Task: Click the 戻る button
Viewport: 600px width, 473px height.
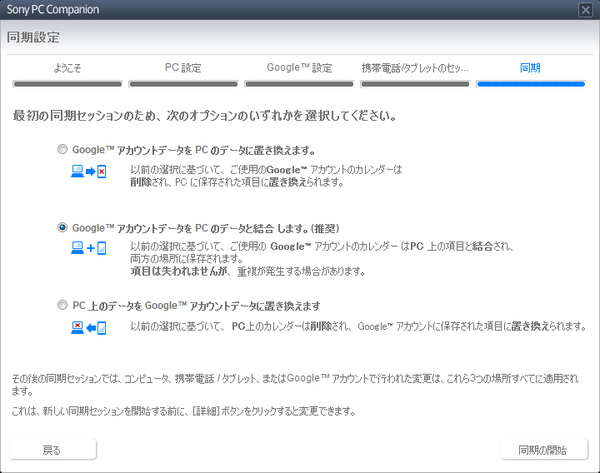Action: [x=52, y=449]
